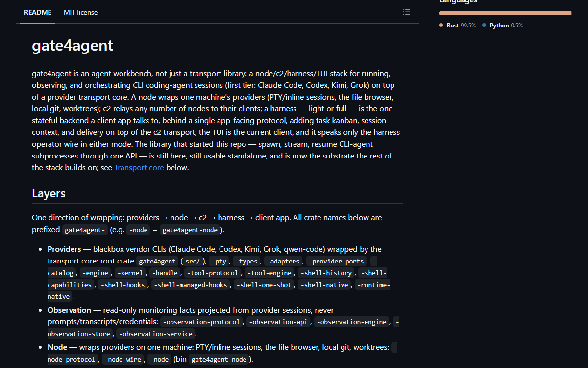The image size is (588, 368).
Task: Click the Rust orange color dot
Action: [x=441, y=25]
